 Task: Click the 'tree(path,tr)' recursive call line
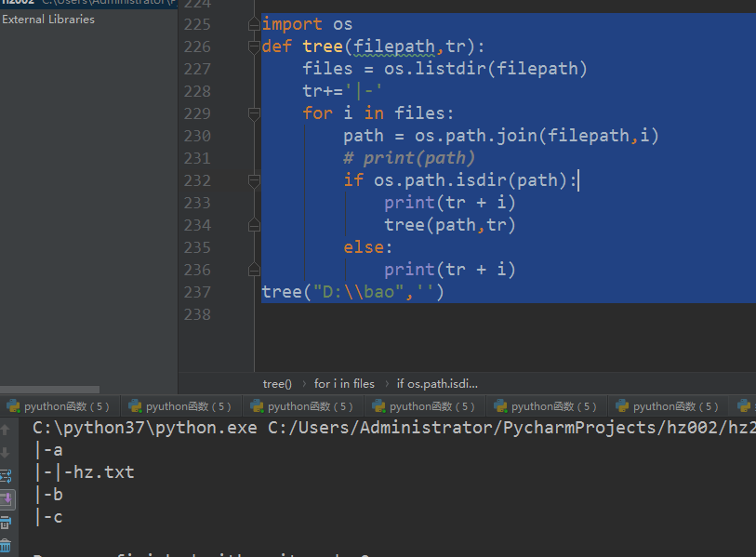[450, 225]
